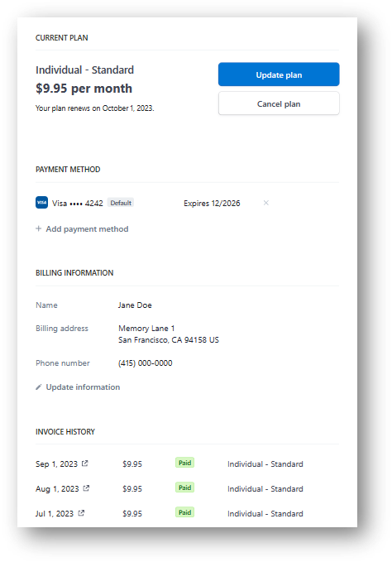Click the Phone number field label
The height and width of the screenshot is (562, 392).
click(63, 363)
